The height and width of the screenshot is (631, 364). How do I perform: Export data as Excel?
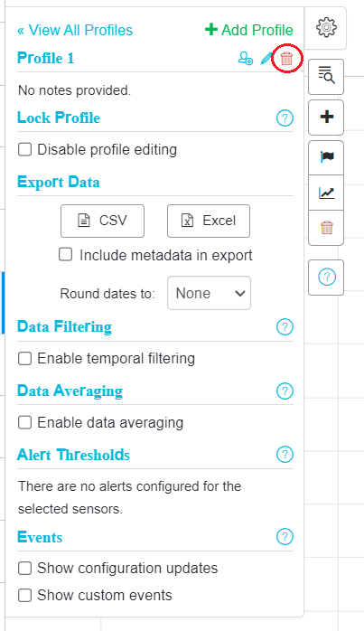(209, 221)
